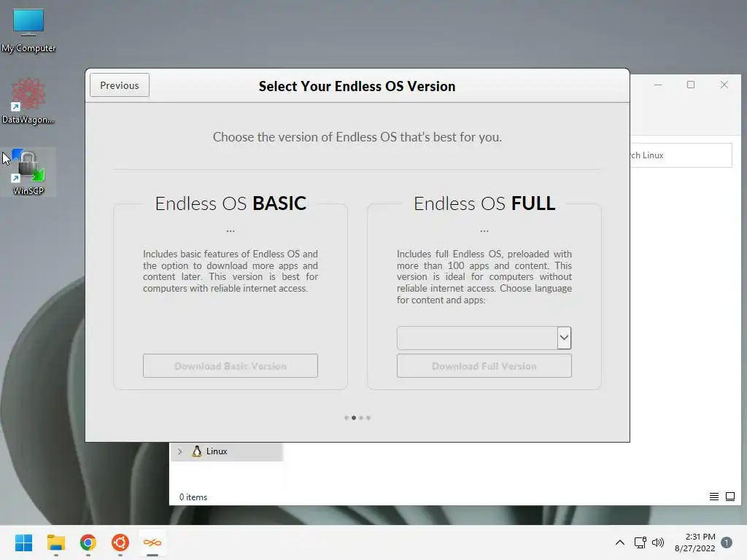Switch Explorer to details list view icon
747x560 pixels.
(x=713, y=497)
